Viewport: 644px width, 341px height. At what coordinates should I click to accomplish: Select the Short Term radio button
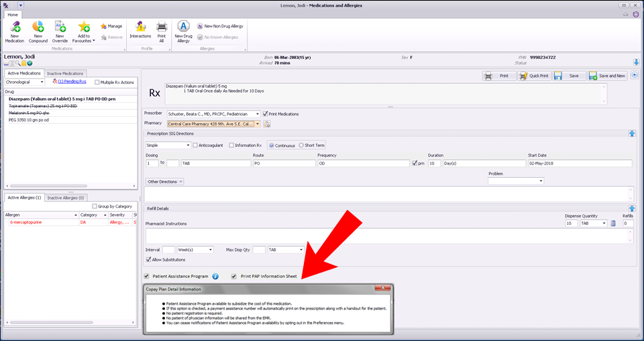(x=301, y=146)
